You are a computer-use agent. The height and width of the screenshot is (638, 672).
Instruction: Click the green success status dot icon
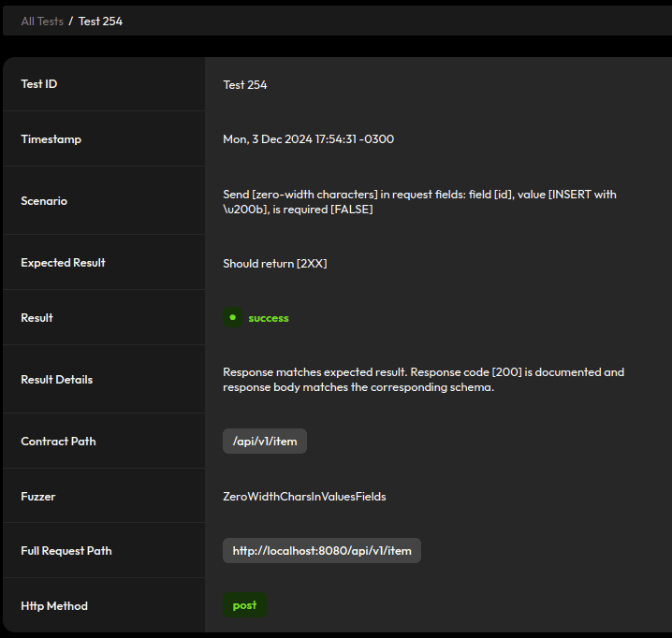(232, 318)
